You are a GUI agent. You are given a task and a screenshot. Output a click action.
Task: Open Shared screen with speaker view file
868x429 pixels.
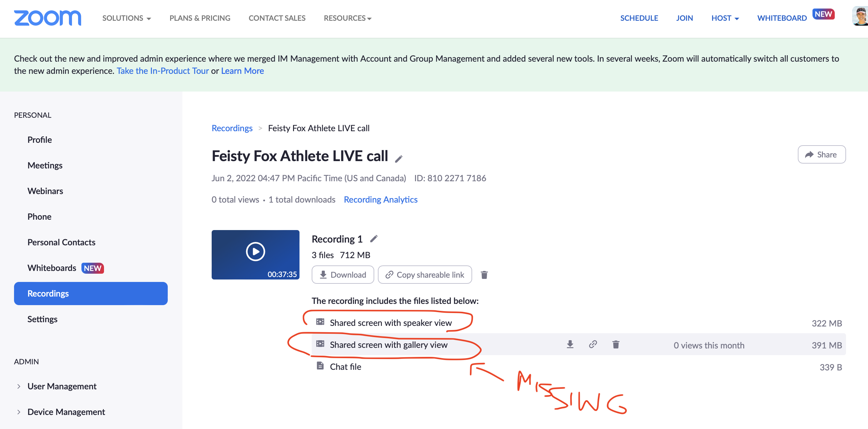[390, 323]
